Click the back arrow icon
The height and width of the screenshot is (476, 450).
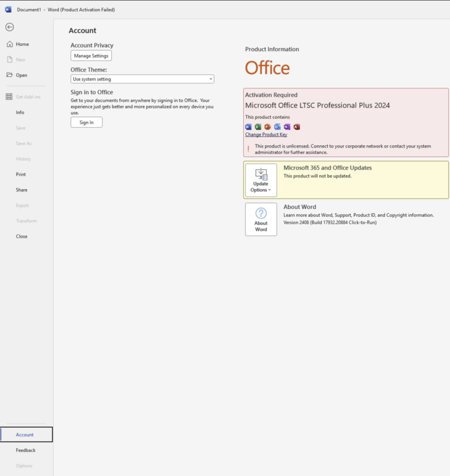click(9, 27)
